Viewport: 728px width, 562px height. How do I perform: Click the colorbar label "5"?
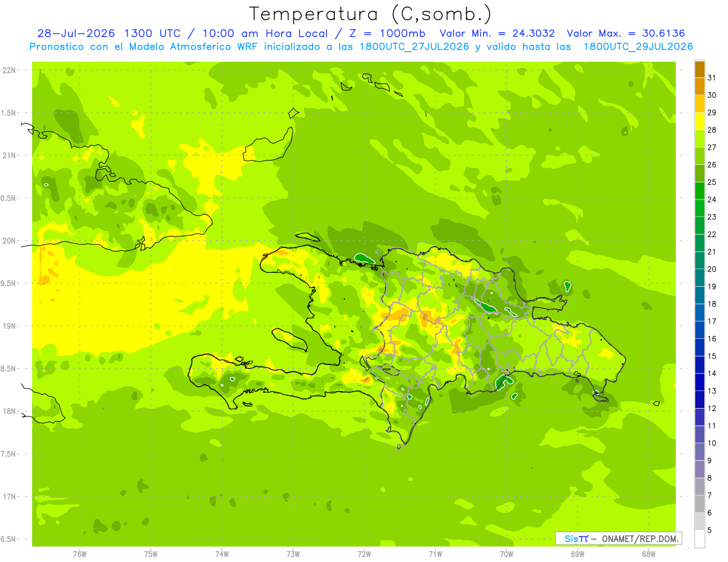point(710,530)
